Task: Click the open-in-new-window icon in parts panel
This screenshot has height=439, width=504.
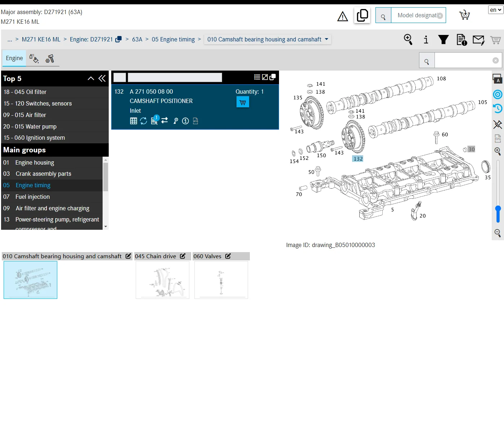Action: point(273,77)
